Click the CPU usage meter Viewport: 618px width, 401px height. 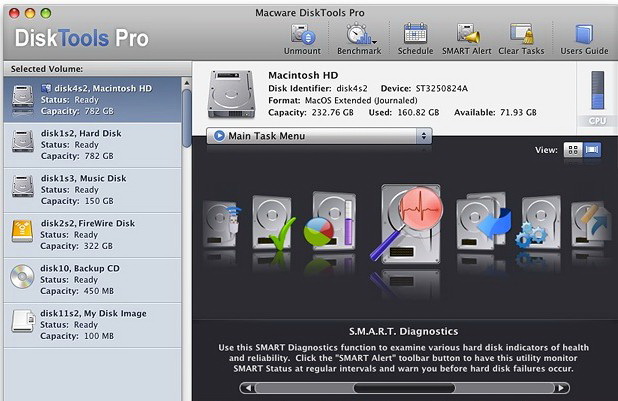597,97
